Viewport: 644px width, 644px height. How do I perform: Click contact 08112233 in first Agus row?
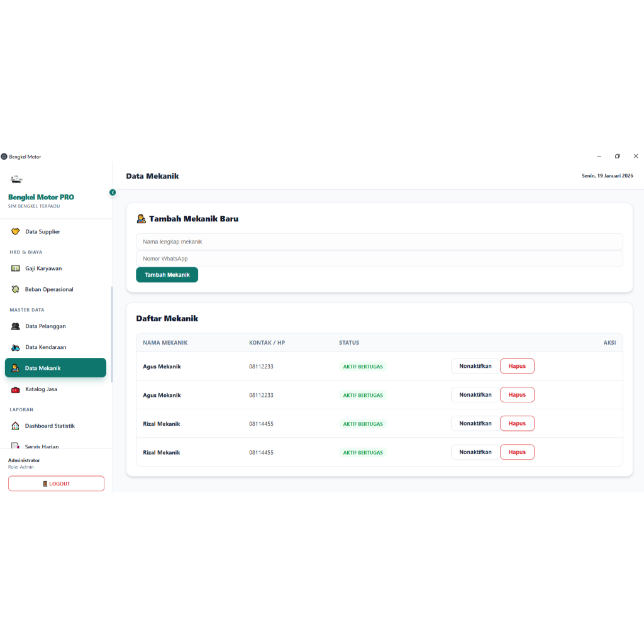(261, 367)
